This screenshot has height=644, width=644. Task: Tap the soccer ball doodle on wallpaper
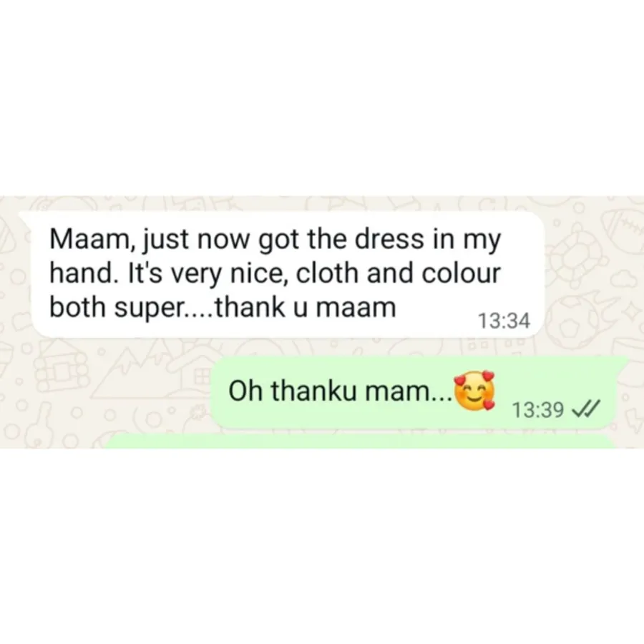571,323
